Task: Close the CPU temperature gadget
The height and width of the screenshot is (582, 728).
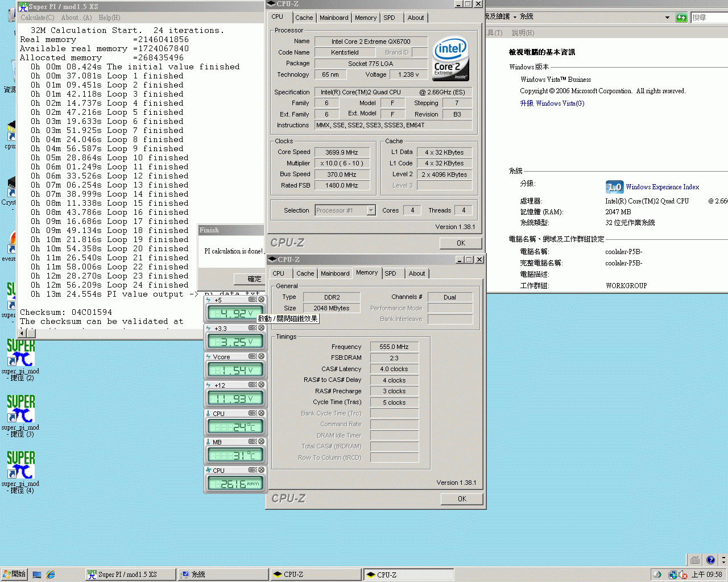Action: tap(261, 413)
